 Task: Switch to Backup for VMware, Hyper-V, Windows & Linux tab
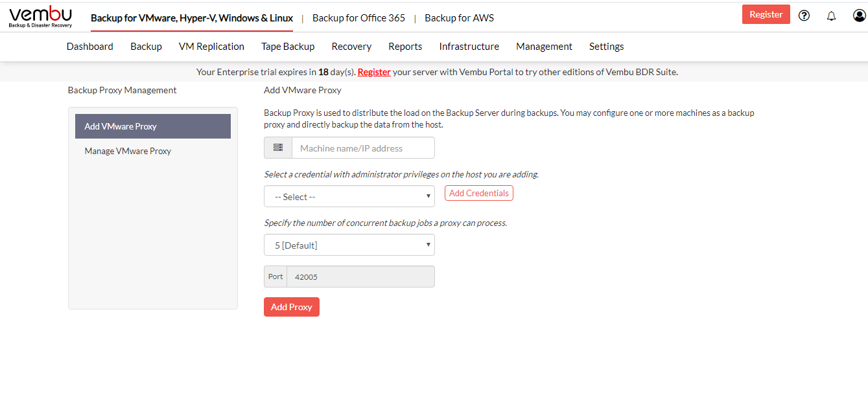(192, 18)
